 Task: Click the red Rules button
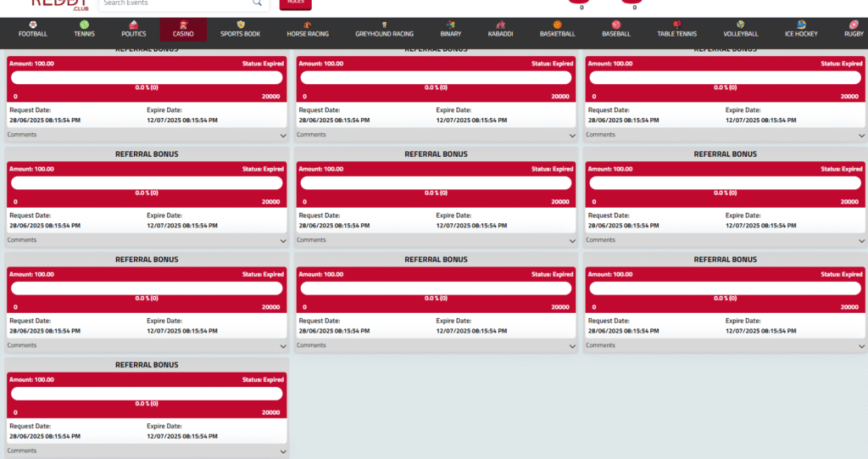[295, 3]
